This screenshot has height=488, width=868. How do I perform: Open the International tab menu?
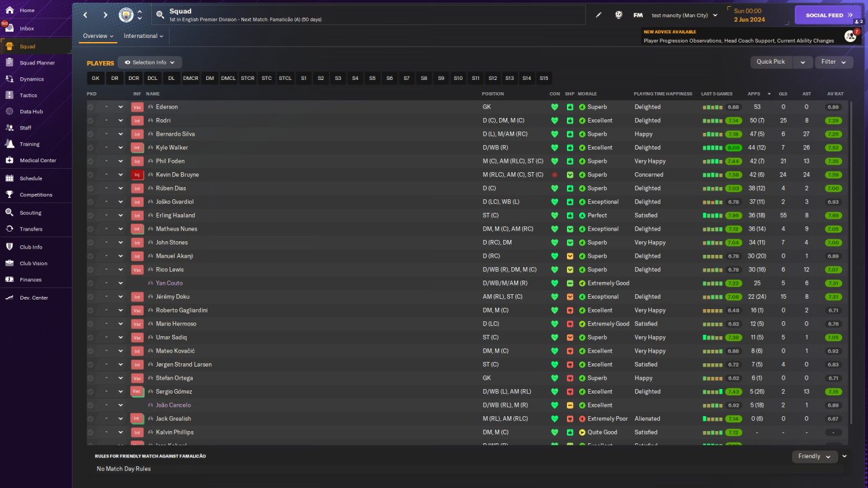pyautogui.click(x=144, y=36)
